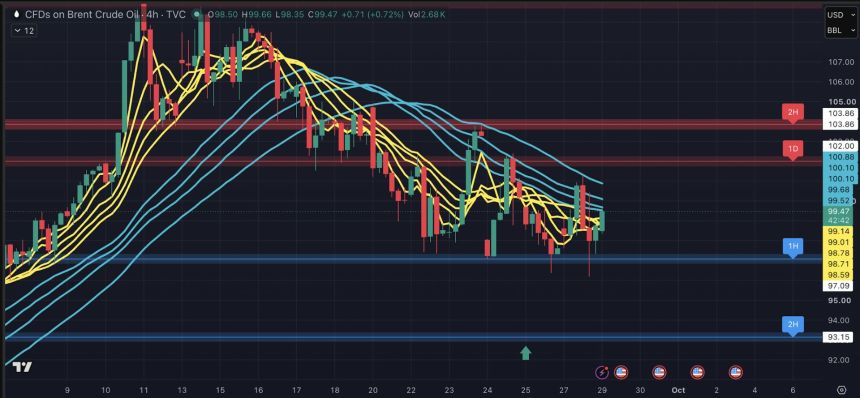Click the blue 1H support label flag
This screenshot has width=860, height=398.
(x=793, y=247)
